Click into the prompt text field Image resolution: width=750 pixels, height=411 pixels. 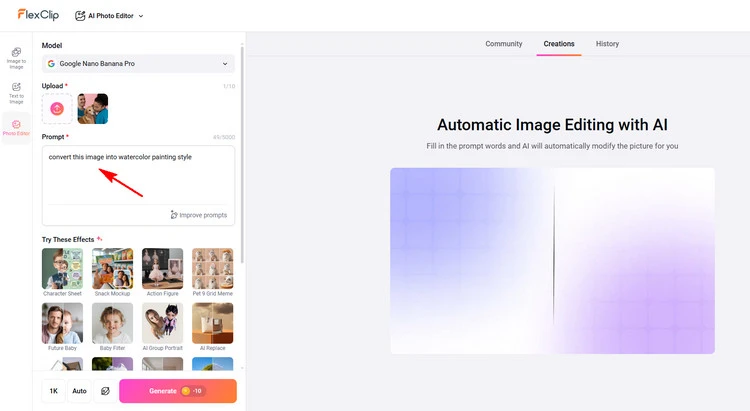tap(138, 175)
